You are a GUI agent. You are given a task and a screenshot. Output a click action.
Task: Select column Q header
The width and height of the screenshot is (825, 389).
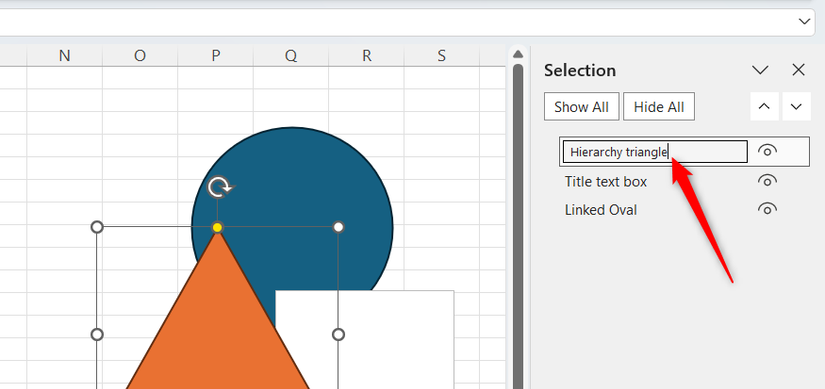pos(291,56)
